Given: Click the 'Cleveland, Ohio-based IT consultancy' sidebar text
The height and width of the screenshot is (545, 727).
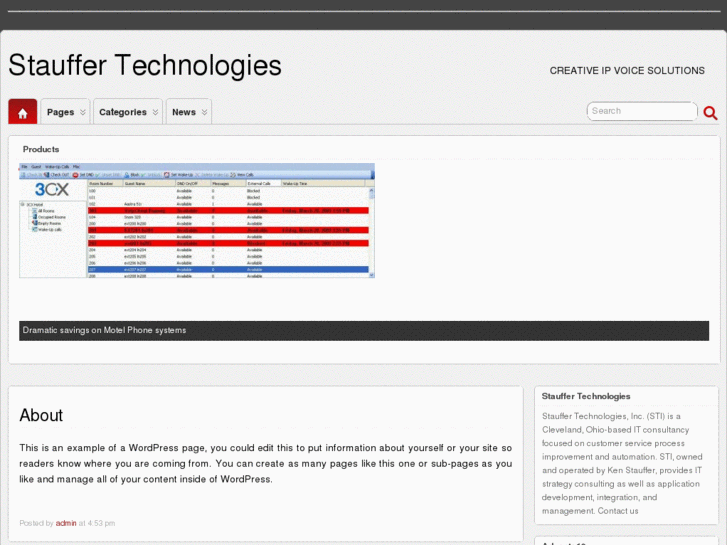Looking at the screenshot, I should click(x=615, y=430).
